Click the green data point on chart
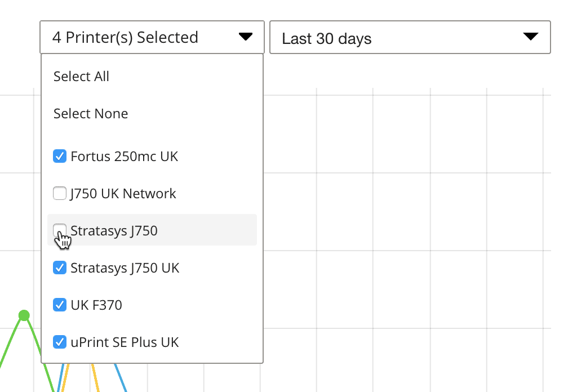 [x=24, y=315]
